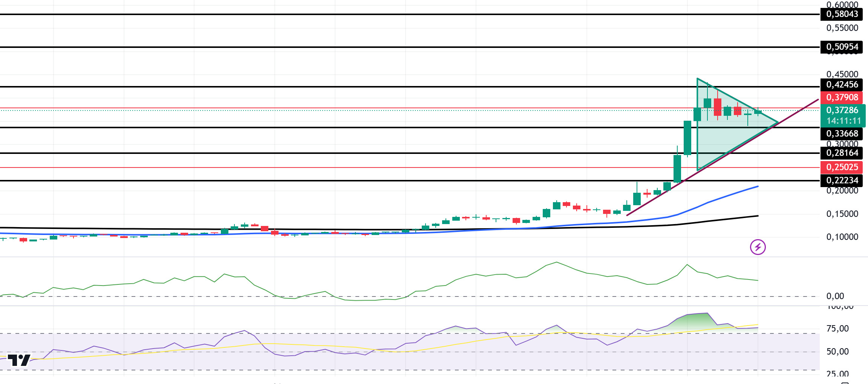
Task: Click the 0,10000 axis tick label
Action: pyautogui.click(x=842, y=237)
